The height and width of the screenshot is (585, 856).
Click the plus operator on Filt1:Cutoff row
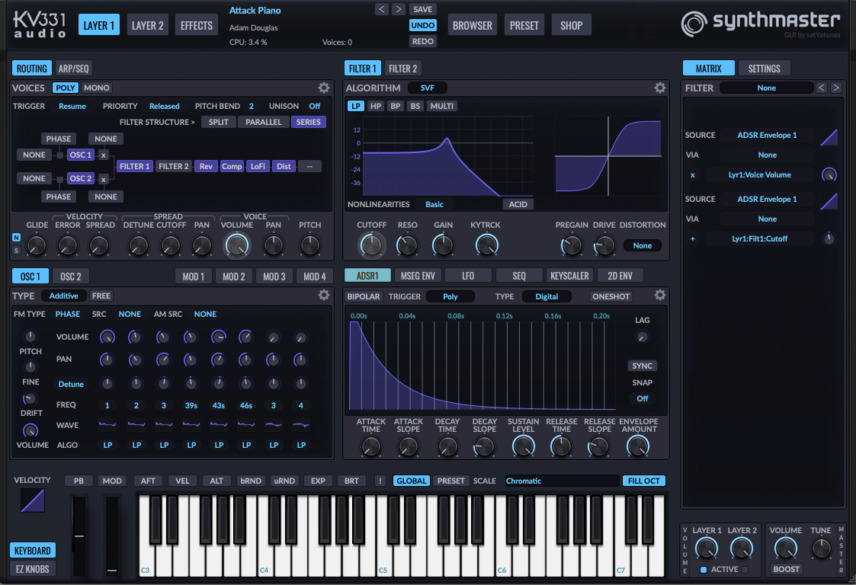693,238
